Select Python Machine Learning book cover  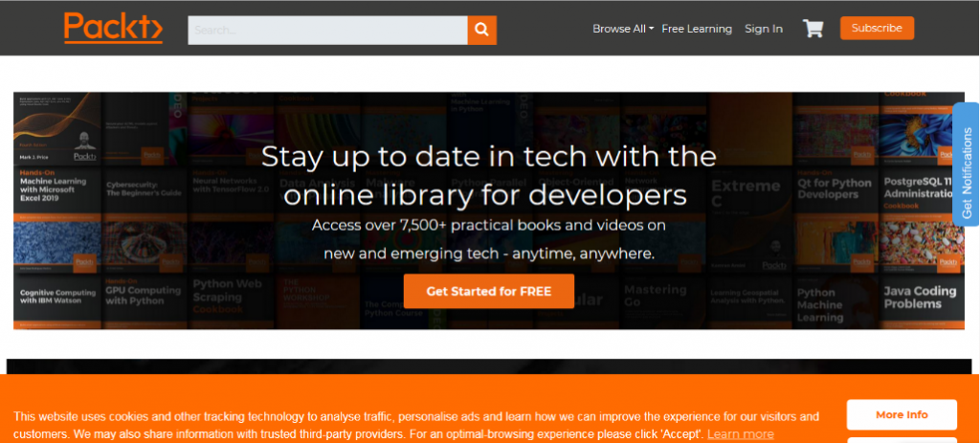click(x=835, y=303)
